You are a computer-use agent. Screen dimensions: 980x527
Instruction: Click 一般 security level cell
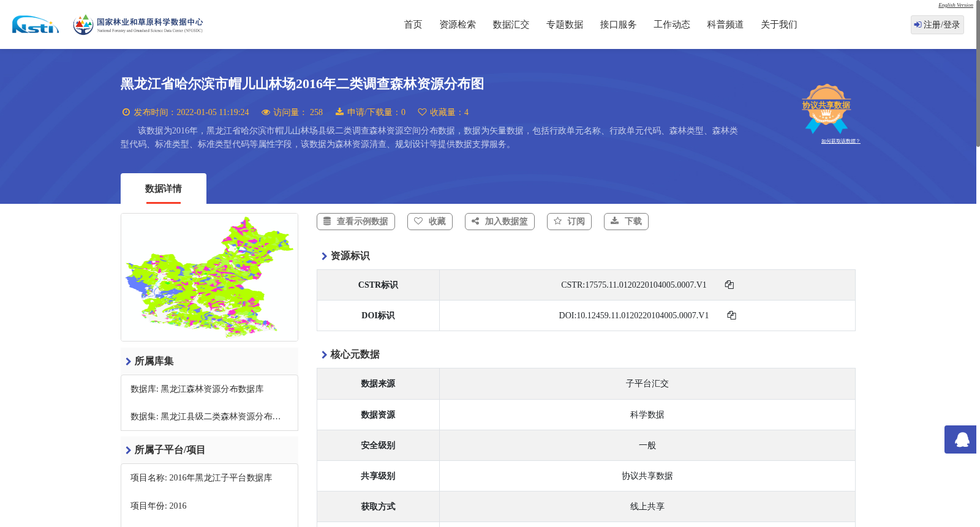(x=647, y=446)
